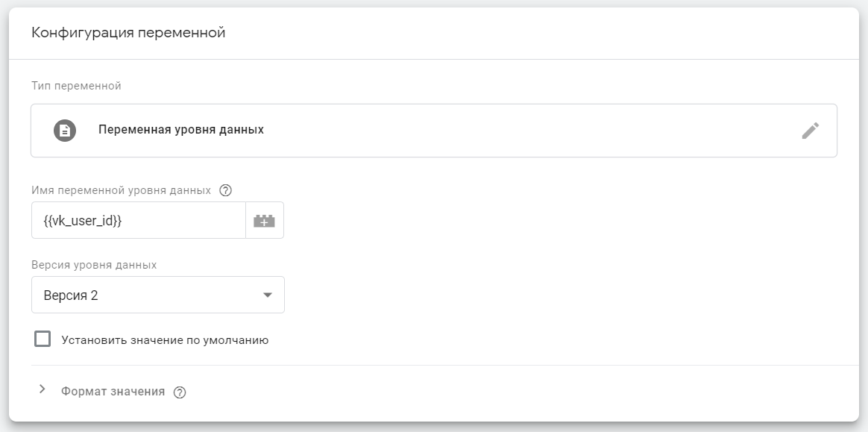Open help icon beside "Имя переменной уровня данных"
Viewport: 868px width, 432px height.
tap(226, 190)
